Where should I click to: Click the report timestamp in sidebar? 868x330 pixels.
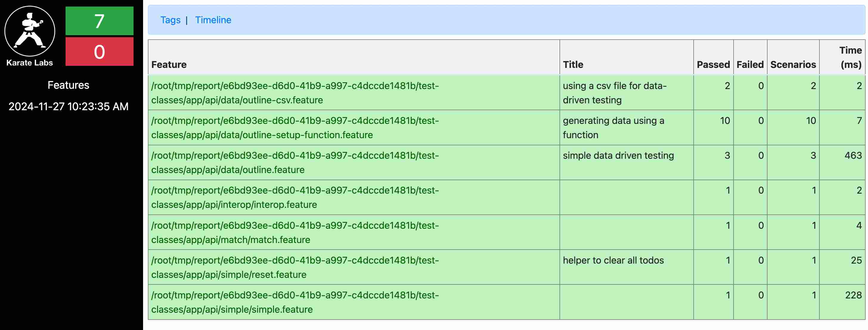[68, 106]
